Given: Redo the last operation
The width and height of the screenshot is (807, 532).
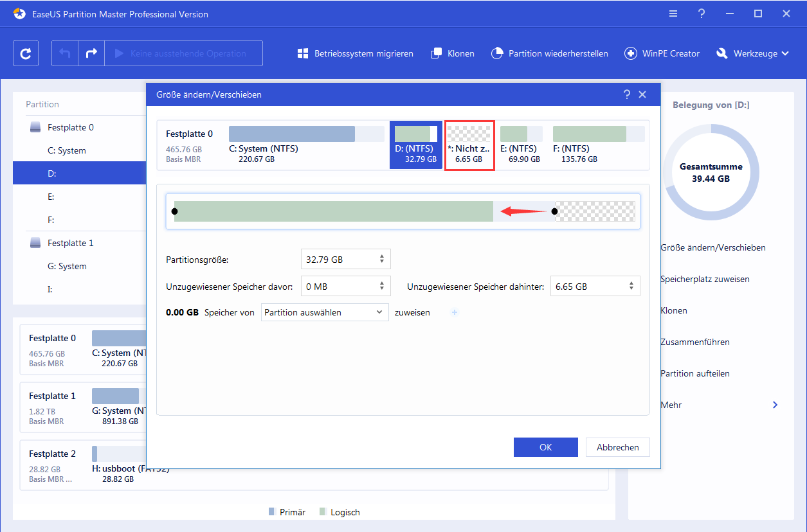Looking at the screenshot, I should (91, 53).
